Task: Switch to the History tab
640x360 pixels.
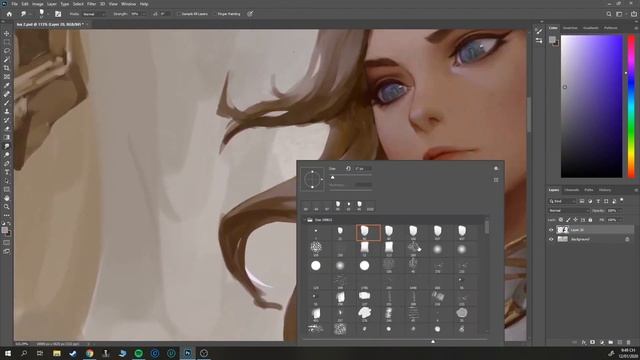Action: [605, 190]
